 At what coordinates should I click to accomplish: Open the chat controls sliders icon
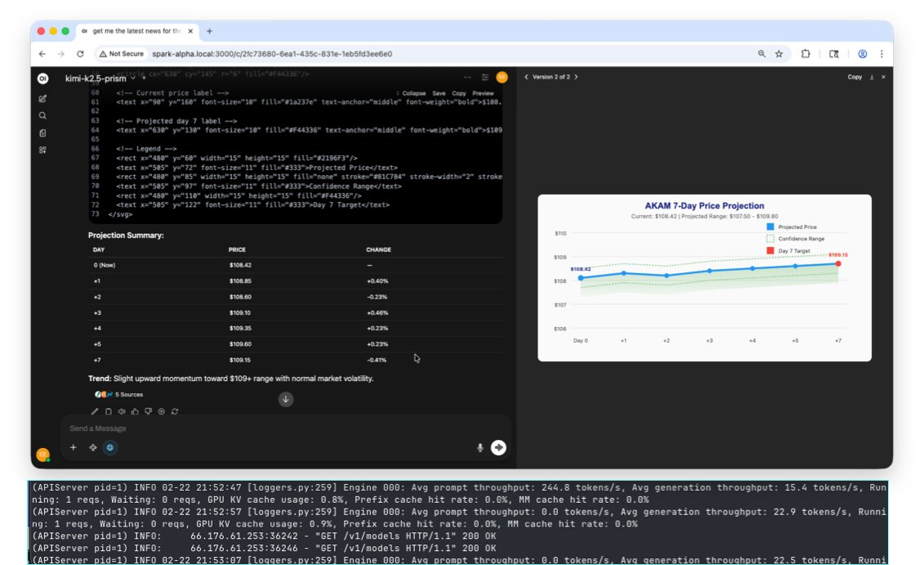[484, 77]
